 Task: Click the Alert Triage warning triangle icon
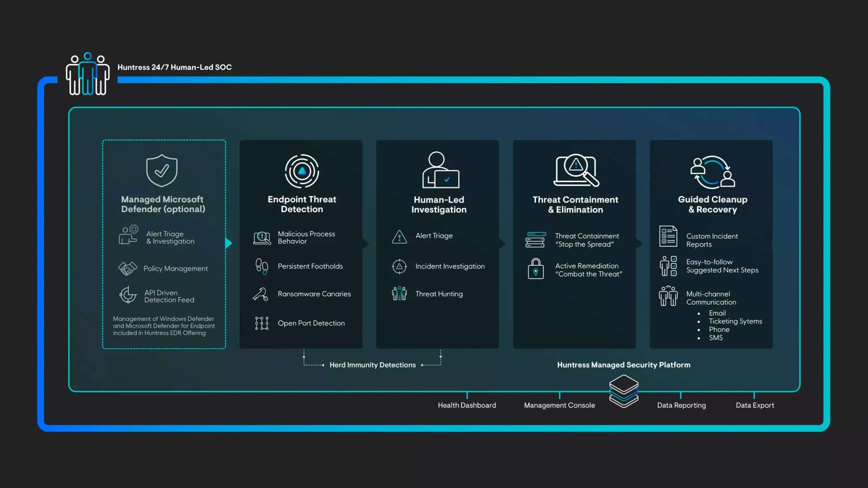398,236
